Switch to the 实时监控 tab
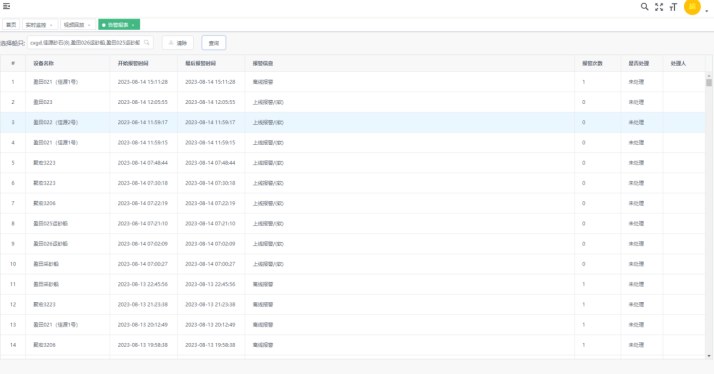This screenshot has height=374, width=714. [36, 25]
